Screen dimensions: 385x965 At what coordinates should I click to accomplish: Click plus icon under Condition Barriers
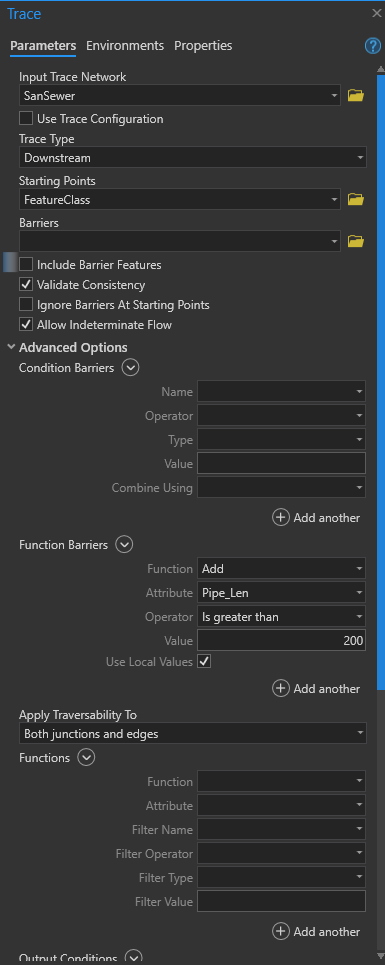tap(280, 518)
